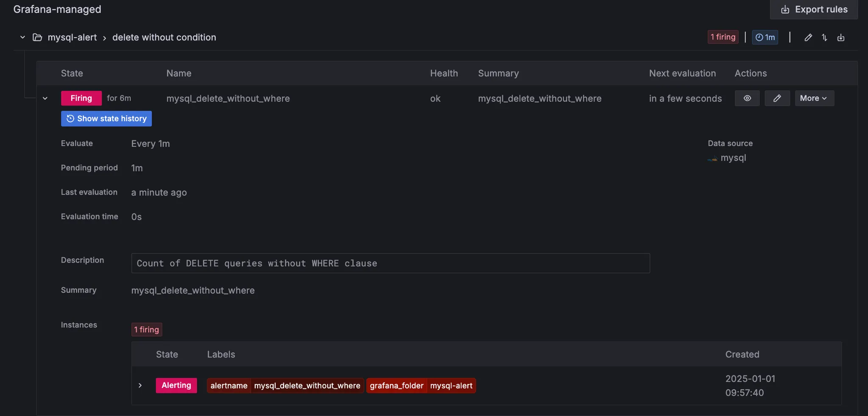Viewport: 868px width, 416px height.
Task: Click the ok health status
Action: click(435, 98)
